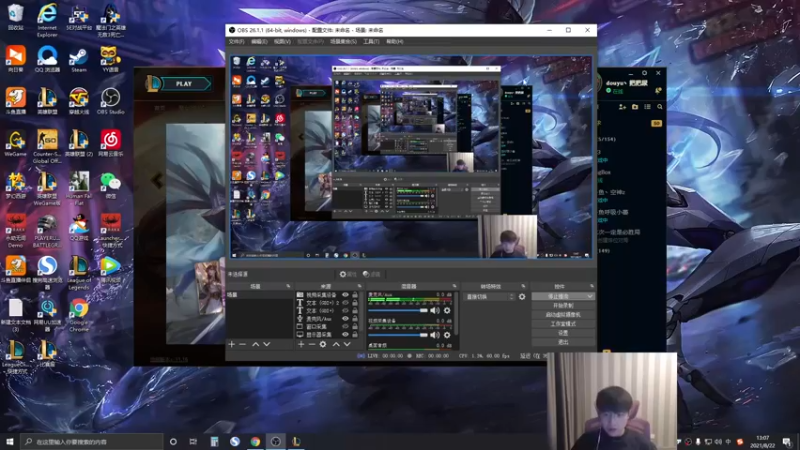Pop out the Audio Mixer dock panel
Screen dimensions: 800x450
(454, 286)
